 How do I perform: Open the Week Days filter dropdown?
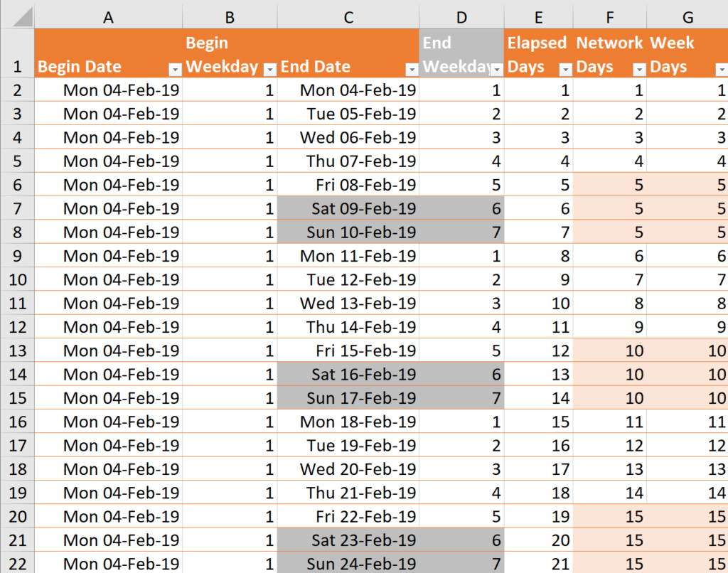(x=722, y=68)
